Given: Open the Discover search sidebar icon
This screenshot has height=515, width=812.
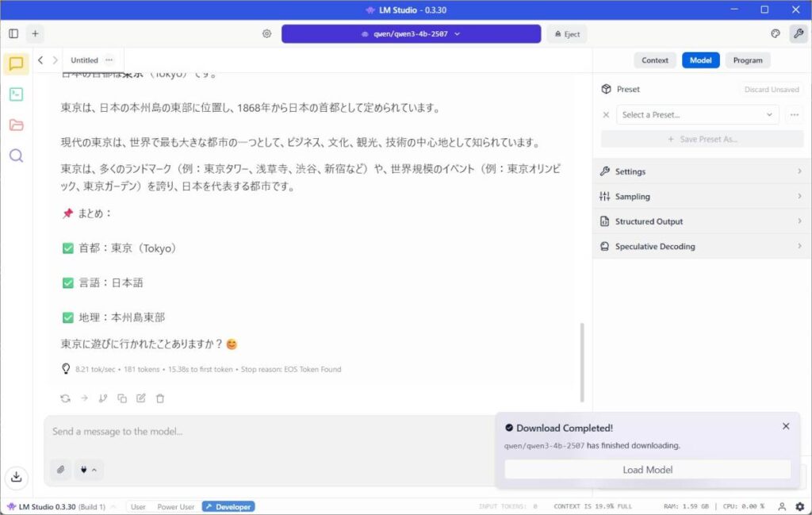Looking at the screenshot, I should [16, 156].
